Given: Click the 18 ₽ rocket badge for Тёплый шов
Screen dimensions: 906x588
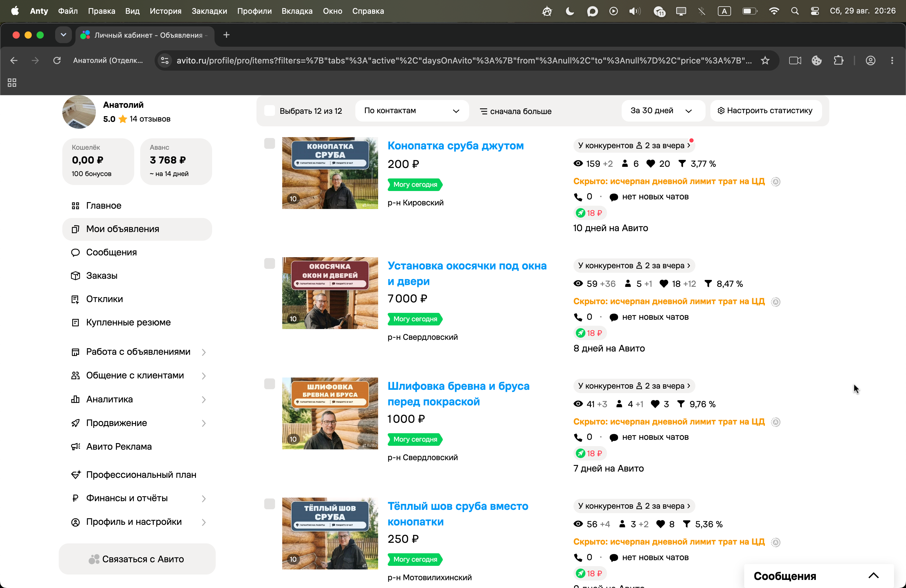Looking at the screenshot, I should click(590, 574).
